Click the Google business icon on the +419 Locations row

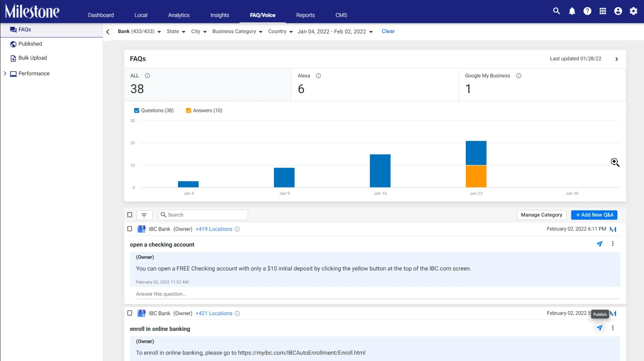click(141, 229)
